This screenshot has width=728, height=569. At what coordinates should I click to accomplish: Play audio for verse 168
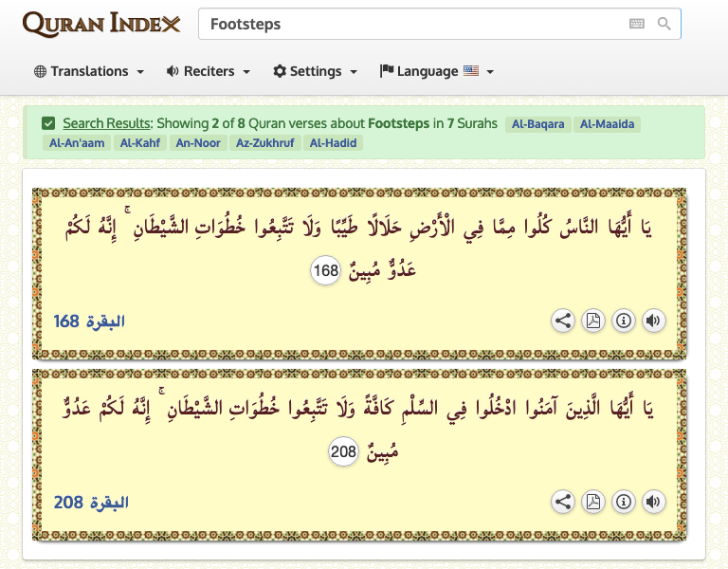653,321
